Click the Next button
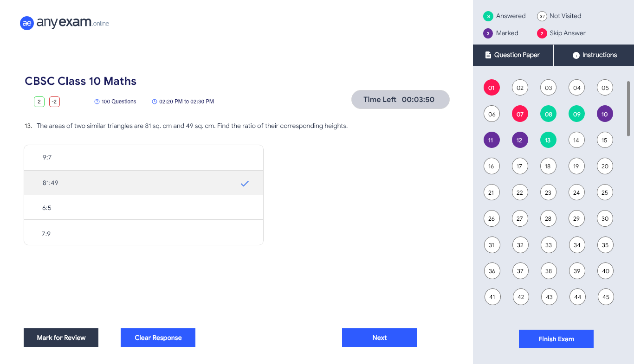The width and height of the screenshot is (634, 364). (379, 337)
